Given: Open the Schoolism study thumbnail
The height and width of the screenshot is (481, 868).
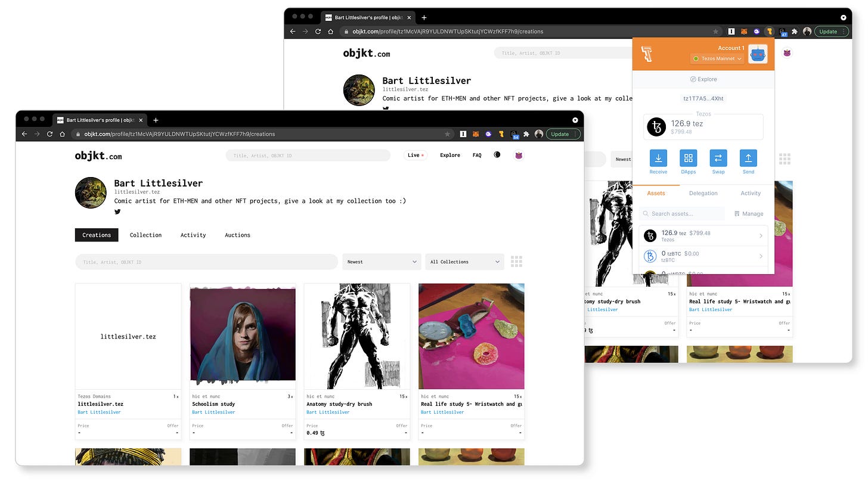Looking at the screenshot, I should (243, 336).
